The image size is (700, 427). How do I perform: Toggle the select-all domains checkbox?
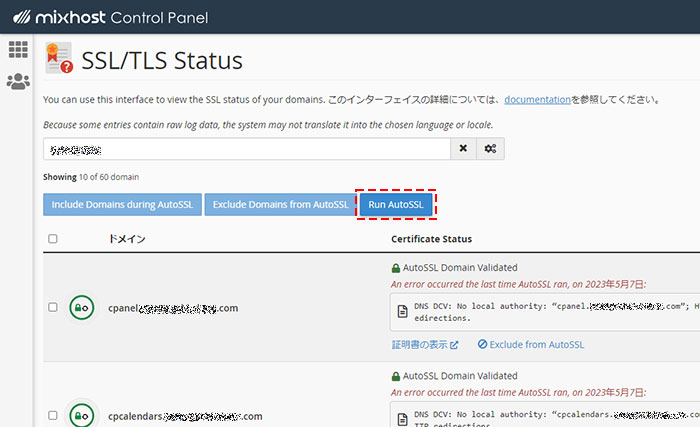(x=53, y=239)
